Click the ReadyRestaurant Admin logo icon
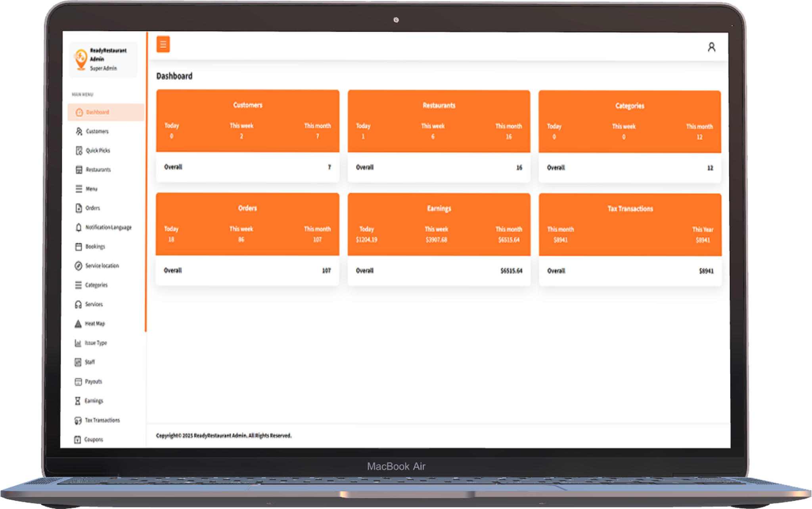The height and width of the screenshot is (509, 812). tap(81, 59)
